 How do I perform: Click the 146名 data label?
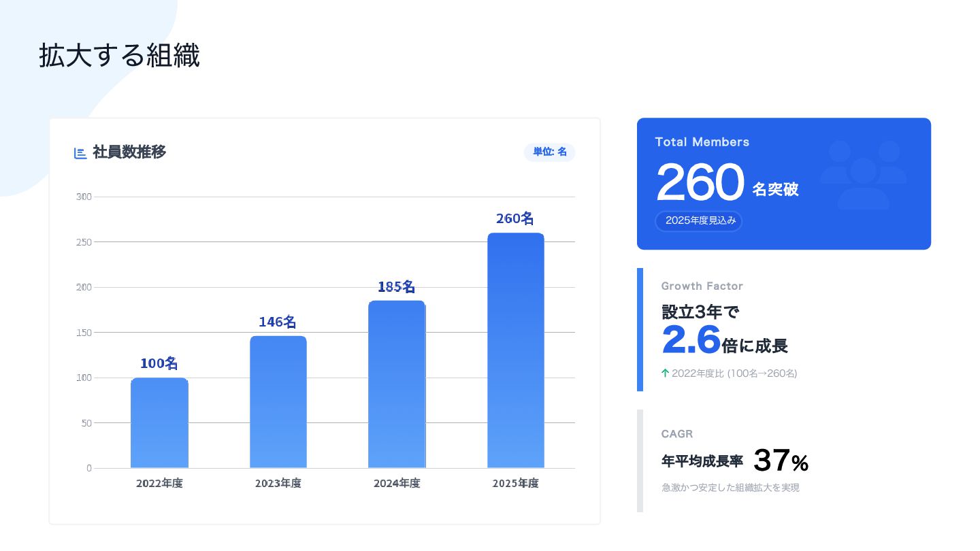pyautogui.click(x=278, y=322)
